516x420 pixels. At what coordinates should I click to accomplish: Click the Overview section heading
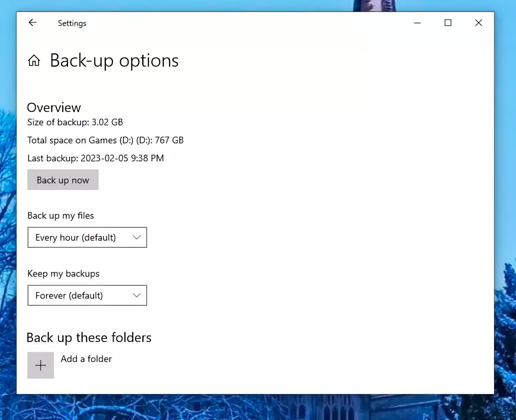pyautogui.click(x=54, y=107)
